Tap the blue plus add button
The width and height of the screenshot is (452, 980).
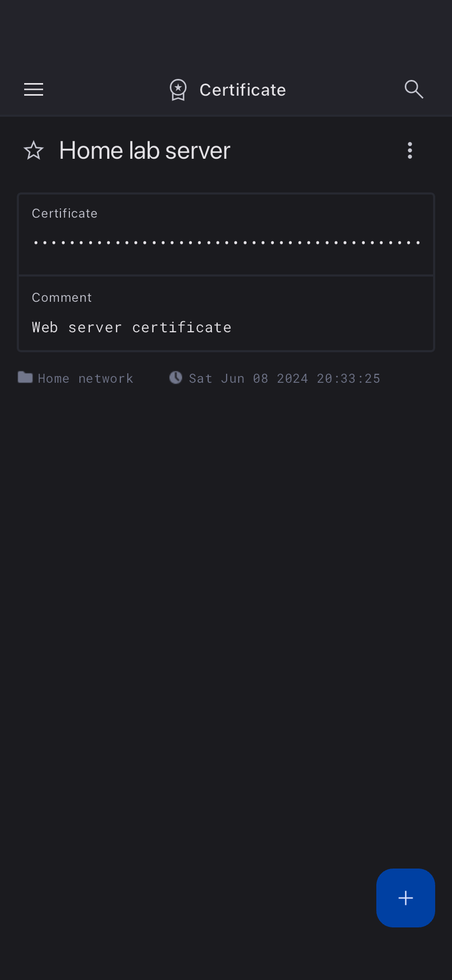coord(405,897)
